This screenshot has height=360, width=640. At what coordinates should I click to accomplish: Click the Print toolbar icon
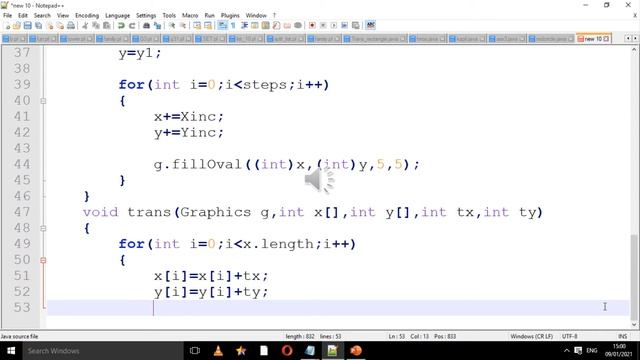tap(71, 26)
